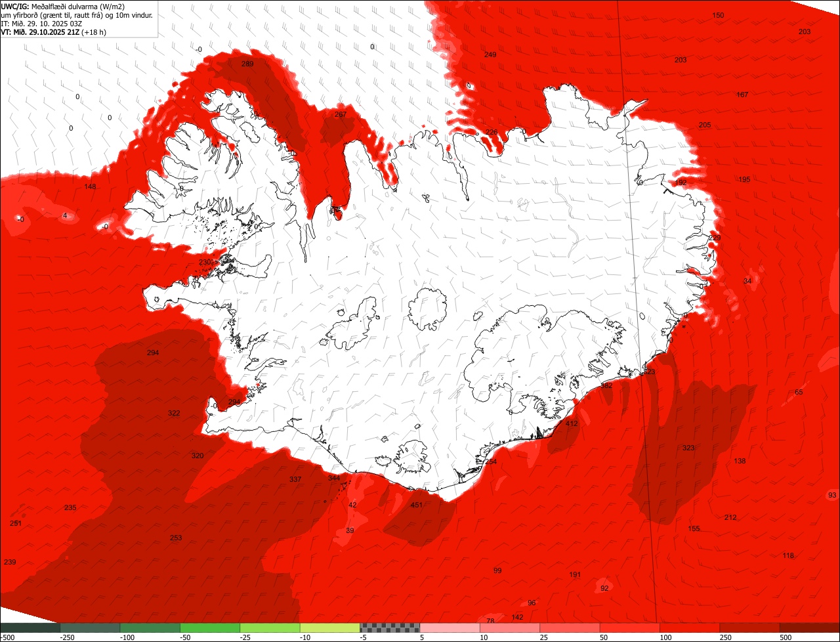Click the 'VT: Mið. 29.10.2025 21Z (+18 h)' line
Image resolution: width=840 pixels, height=642 pixels.
[54, 32]
